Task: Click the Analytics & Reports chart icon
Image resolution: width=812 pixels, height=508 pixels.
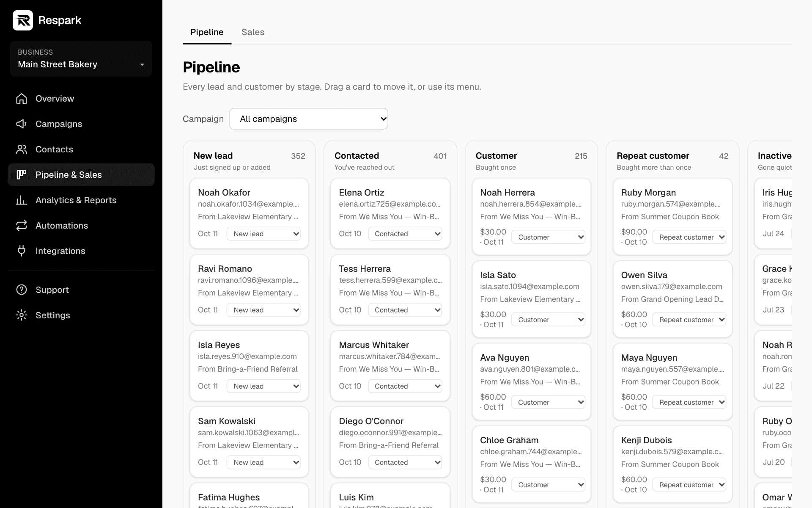Action: pos(22,200)
